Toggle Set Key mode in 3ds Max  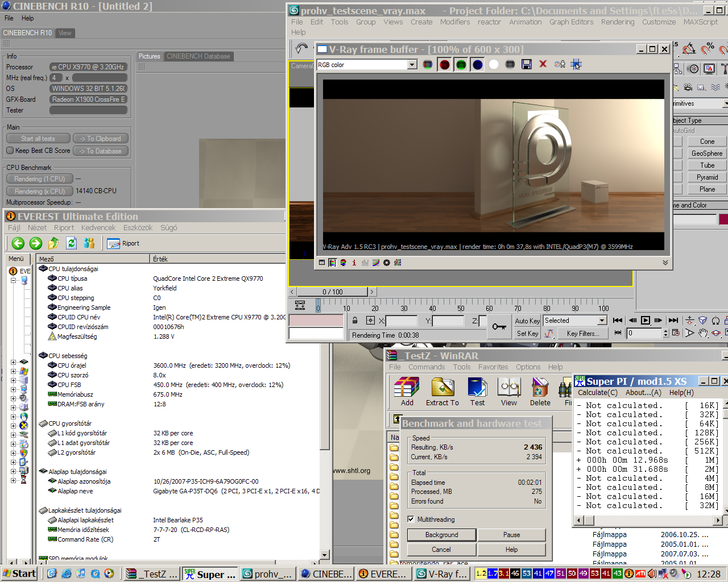(x=527, y=334)
